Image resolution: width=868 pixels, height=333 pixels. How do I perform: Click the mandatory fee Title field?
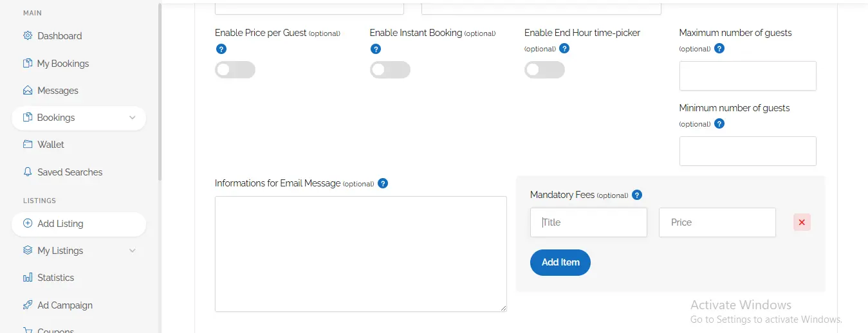click(x=588, y=222)
